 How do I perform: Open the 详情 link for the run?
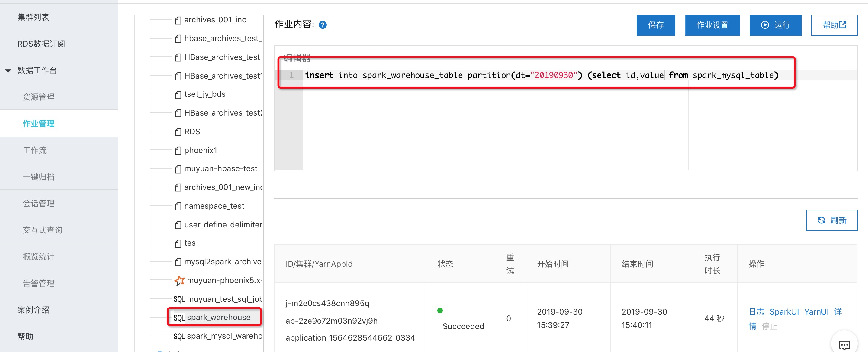click(x=838, y=312)
